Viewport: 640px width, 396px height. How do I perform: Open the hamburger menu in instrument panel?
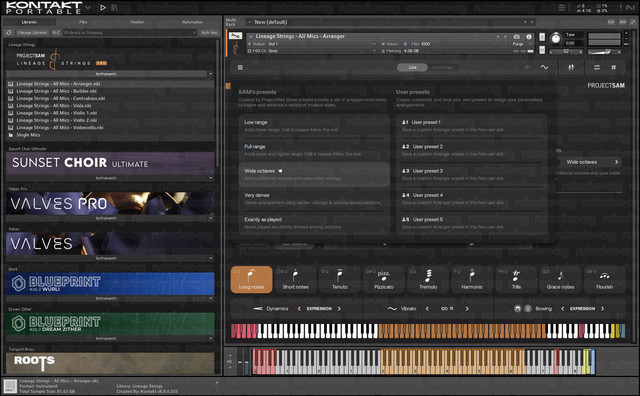click(240, 67)
